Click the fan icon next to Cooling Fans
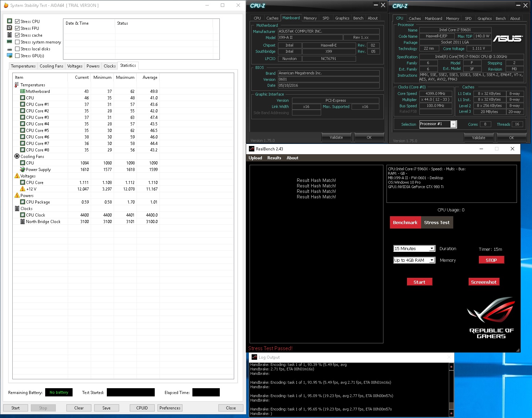 [17, 156]
